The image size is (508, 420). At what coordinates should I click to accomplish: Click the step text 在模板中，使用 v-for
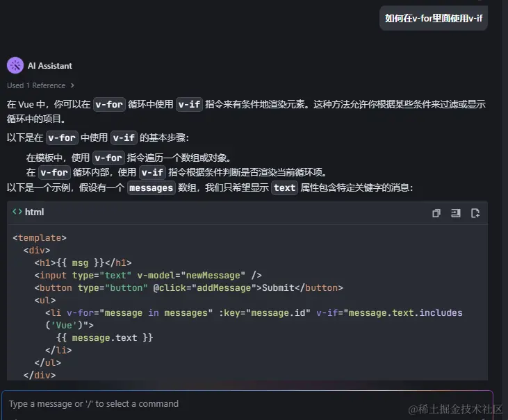tap(129, 158)
